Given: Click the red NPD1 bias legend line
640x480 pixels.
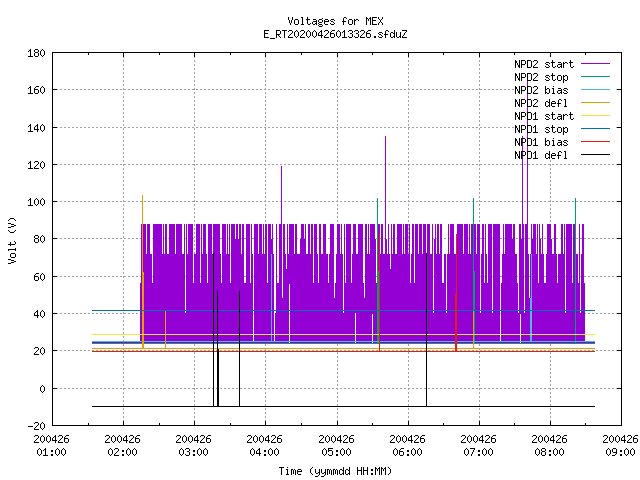Looking at the screenshot, I should [x=595, y=142].
